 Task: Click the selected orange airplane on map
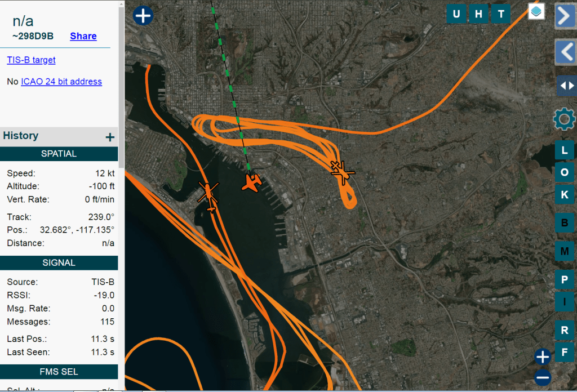coord(252,183)
